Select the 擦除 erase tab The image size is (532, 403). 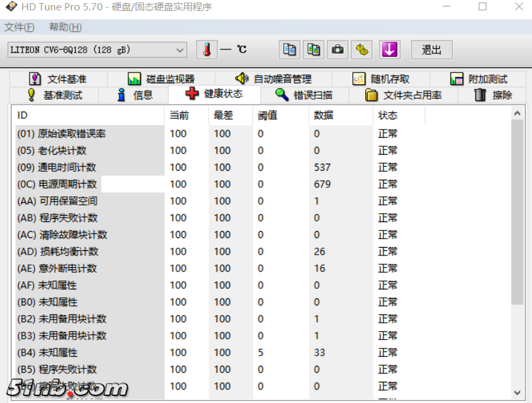tap(493, 95)
